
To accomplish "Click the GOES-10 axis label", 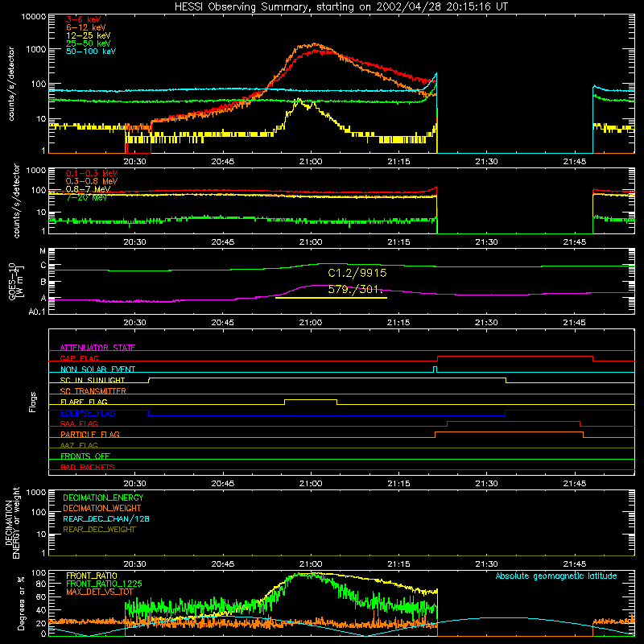I will point(15,282).
